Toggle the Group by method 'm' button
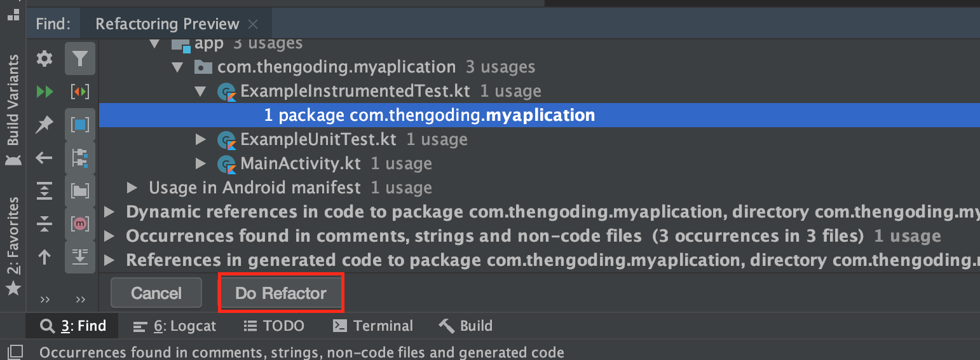 pyautogui.click(x=80, y=223)
